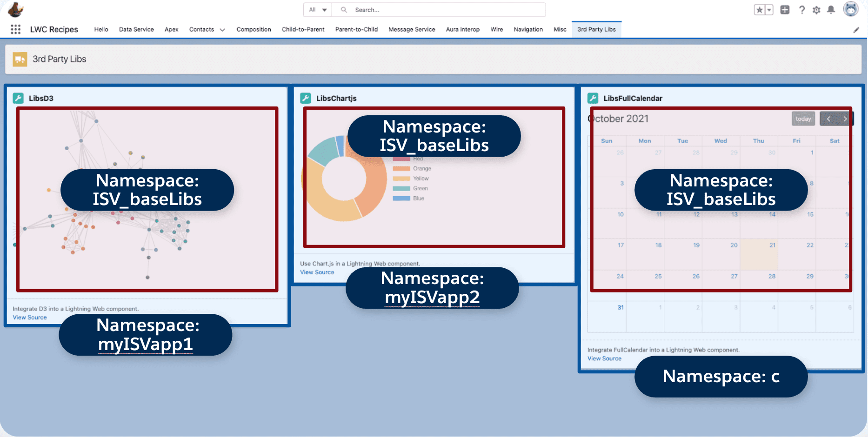Click the Orange legend color swatch
This screenshot has width=868, height=437.
(x=401, y=169)
